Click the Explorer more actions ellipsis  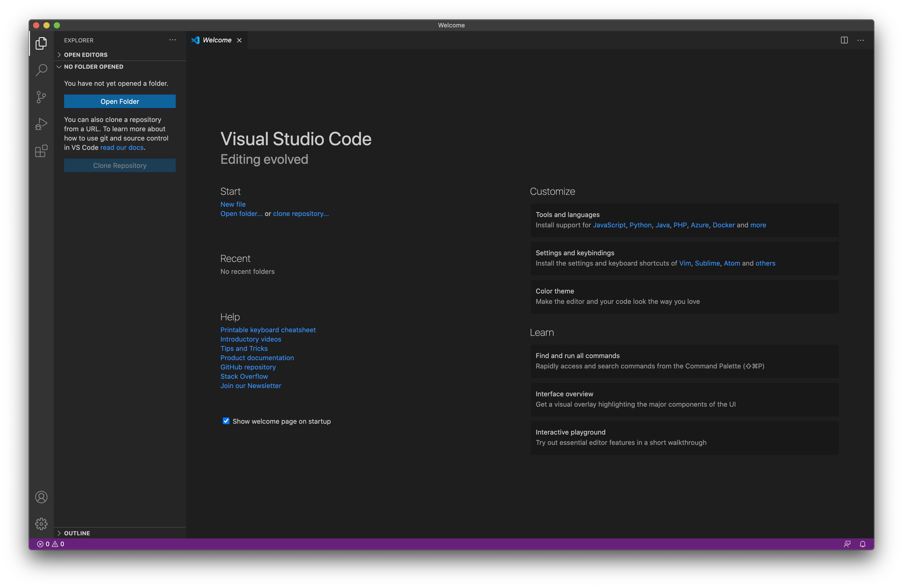point(173,40)
